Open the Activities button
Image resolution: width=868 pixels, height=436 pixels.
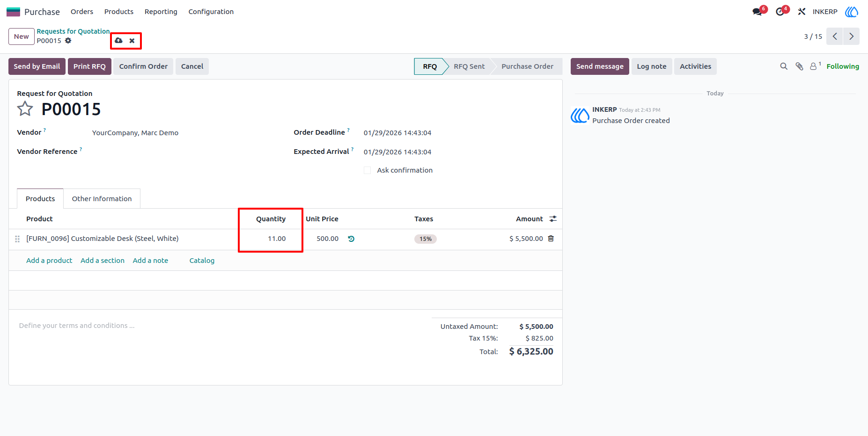coord(695,66)
